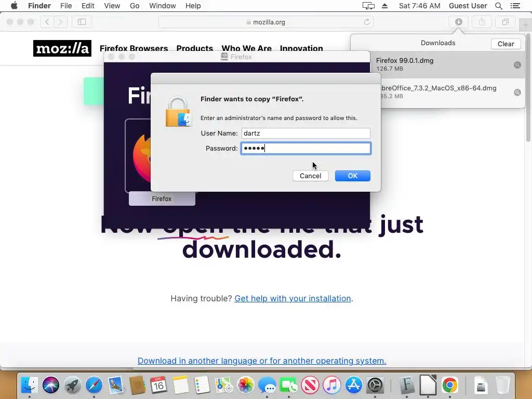Open Font Book from the Dock
This screenshot has width=532, height=399.
point(407,385)
